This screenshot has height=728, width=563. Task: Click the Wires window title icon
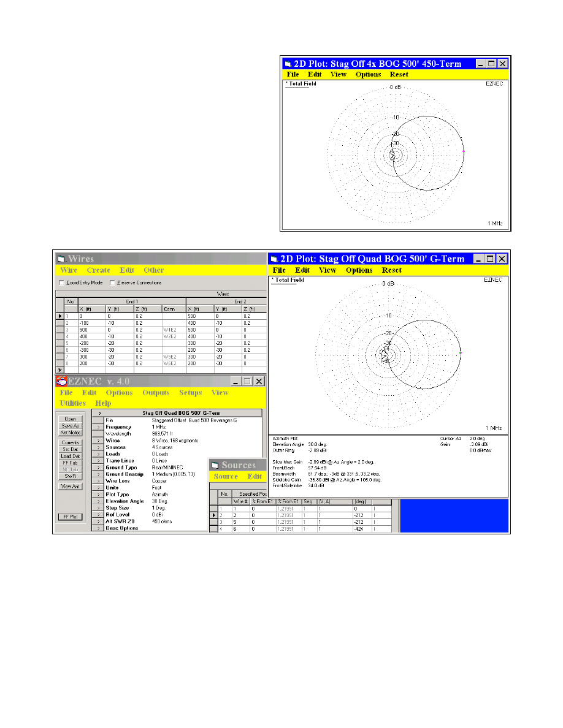click(x=61, y=259)
